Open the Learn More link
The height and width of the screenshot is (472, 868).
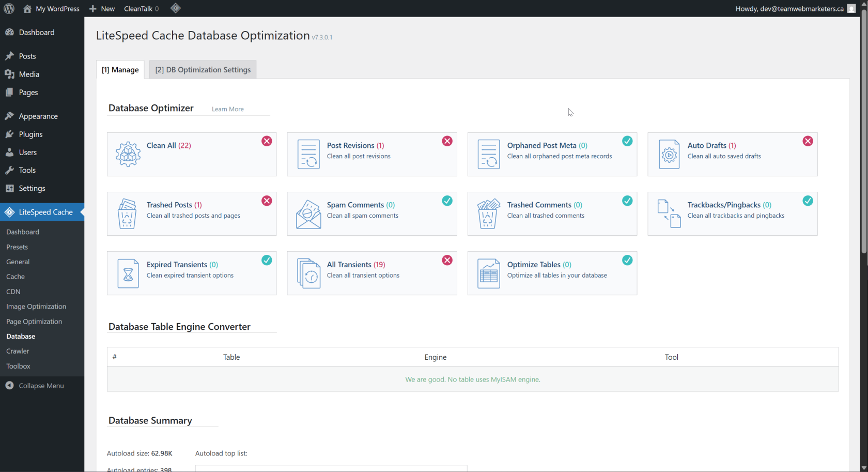pyautogui.click(x=227, y=109)
